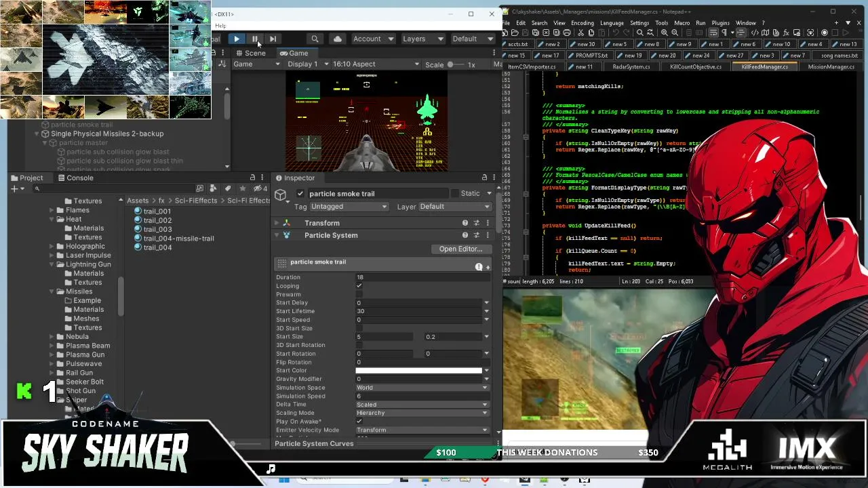Open Notepad++ Macro menu
Screen dimensions: 868x488
coord(682,23)
